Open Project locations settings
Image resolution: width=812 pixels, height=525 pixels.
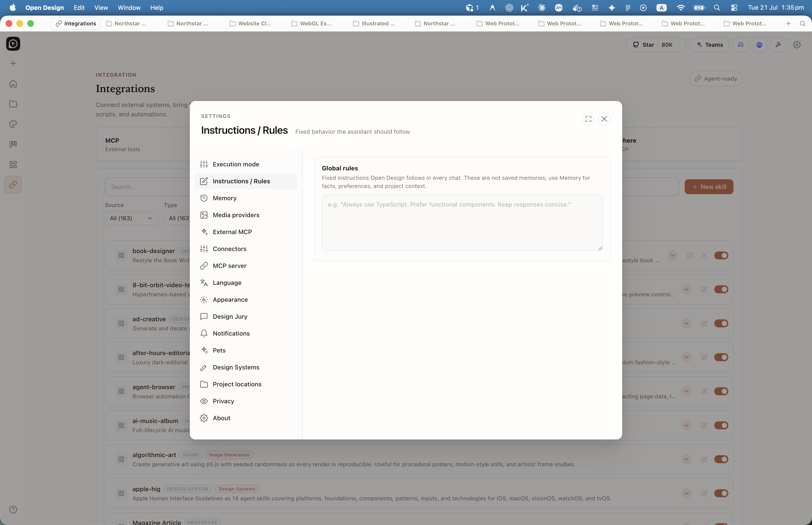pos(246,384)
